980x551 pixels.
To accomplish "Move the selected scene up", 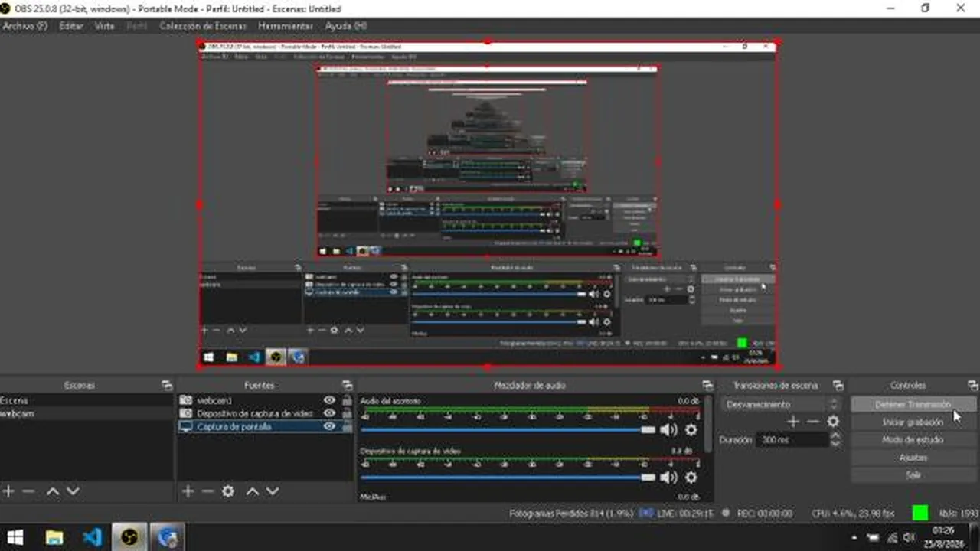I will [x=52, y=491].
